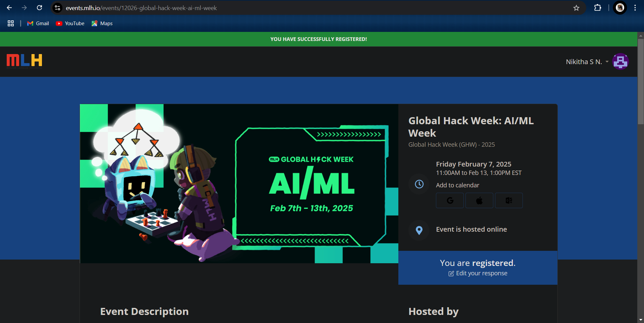Add event to Apple Calendar
644x323 pixels.
479,200
